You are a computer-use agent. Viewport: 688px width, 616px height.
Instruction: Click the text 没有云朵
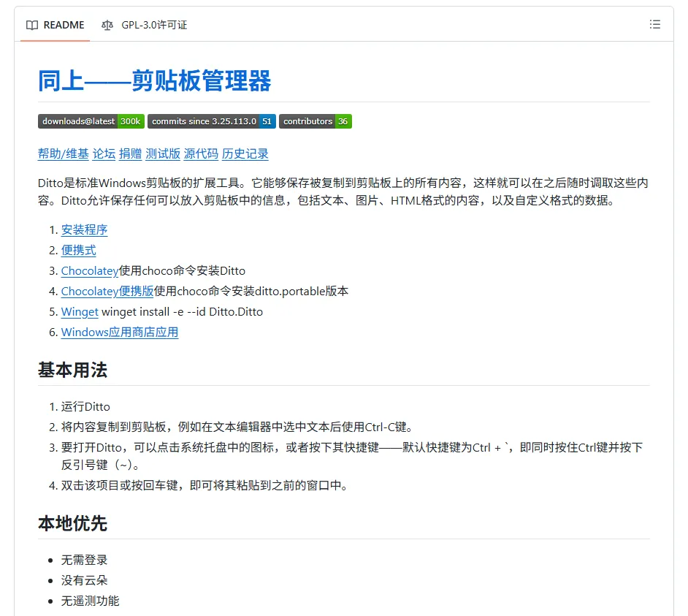pyautogui.click(x=84, y=580)
